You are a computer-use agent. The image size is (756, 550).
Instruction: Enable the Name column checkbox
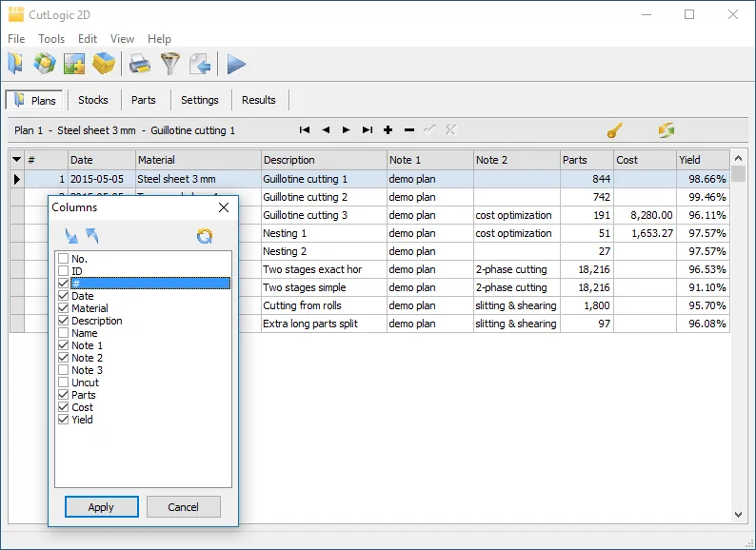click(x=64, y=333)
